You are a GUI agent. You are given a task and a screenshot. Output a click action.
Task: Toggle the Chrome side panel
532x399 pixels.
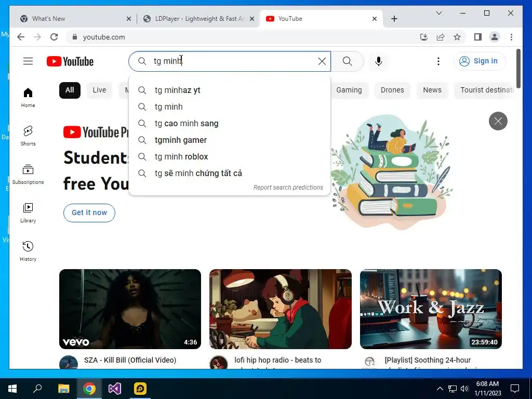(x=478, y=37)
